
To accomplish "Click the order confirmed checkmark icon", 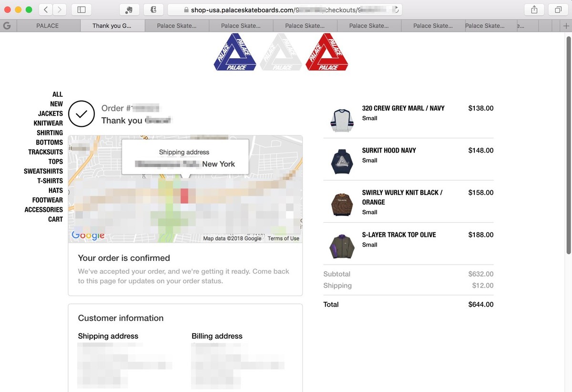I will pyautogui.click(x=82, y=114).
